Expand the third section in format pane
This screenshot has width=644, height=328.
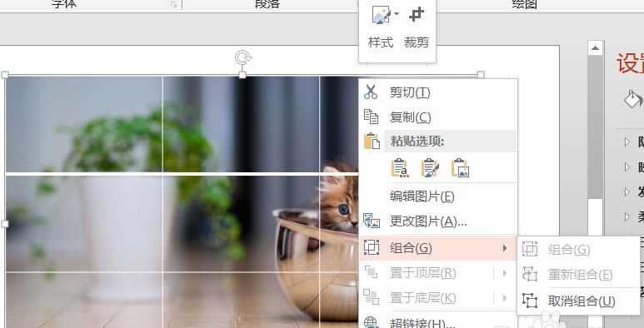coord(627,191)
